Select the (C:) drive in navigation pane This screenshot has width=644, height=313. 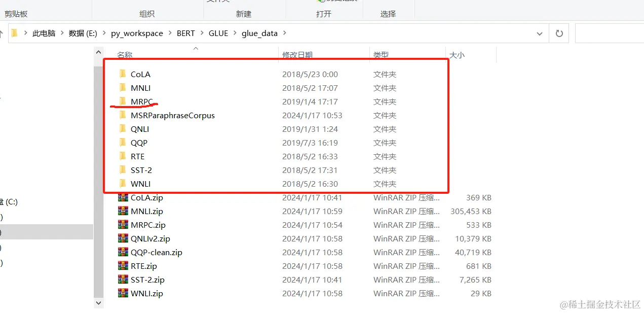9,201
